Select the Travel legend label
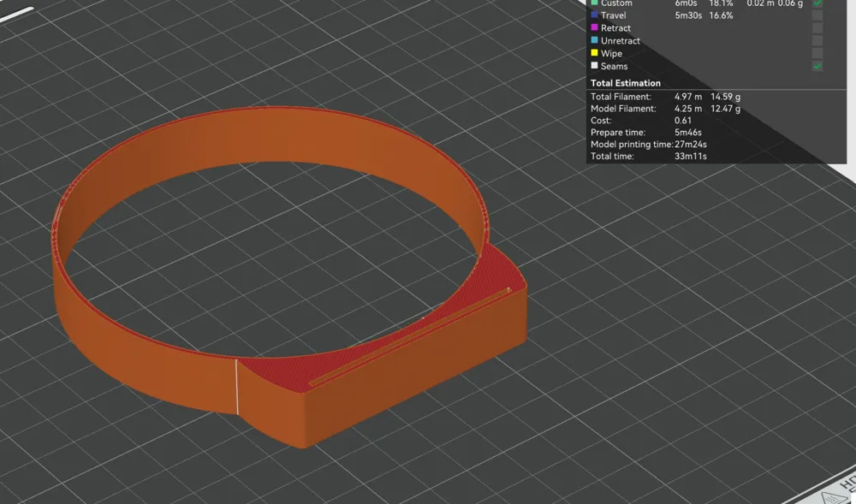The image size is (856, 504). coord(613,15)
